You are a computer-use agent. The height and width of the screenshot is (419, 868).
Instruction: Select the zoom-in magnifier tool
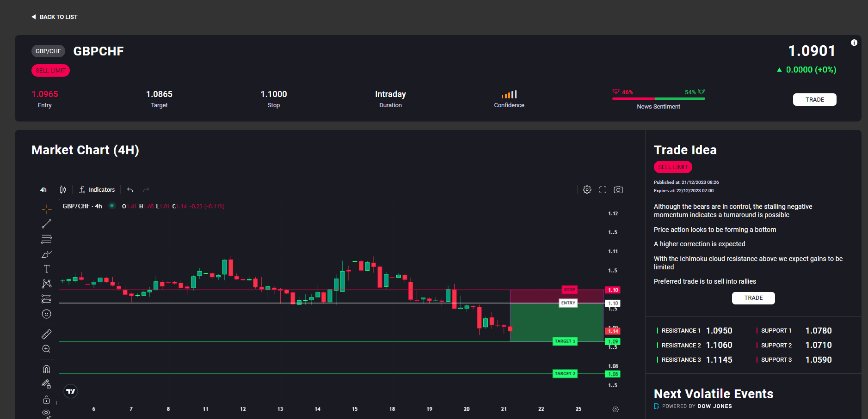click(46, 349)
